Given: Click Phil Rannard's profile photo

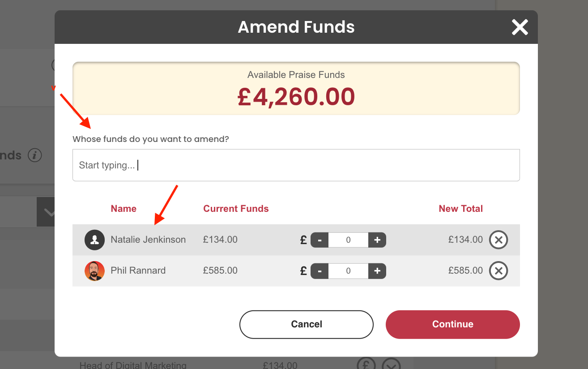Looking at the screenshot, I should pos(94,270).
